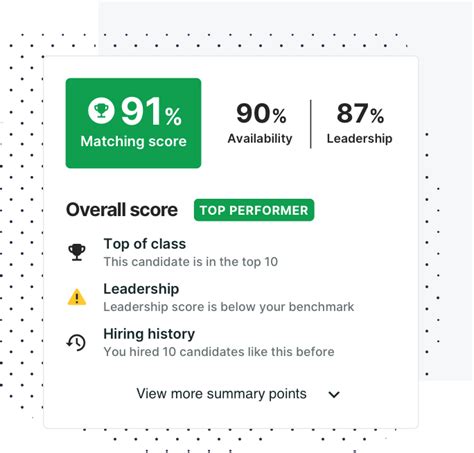Viewport: 474px width, 453px height.
Task: Select the TOP PERFORMER badge
Action: [254, 210]
